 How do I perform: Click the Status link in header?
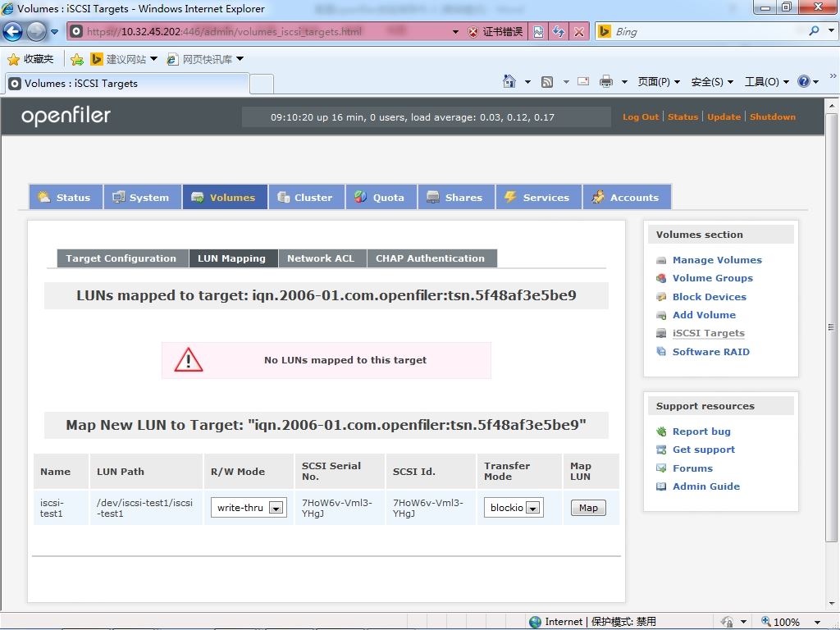[683, 116]
